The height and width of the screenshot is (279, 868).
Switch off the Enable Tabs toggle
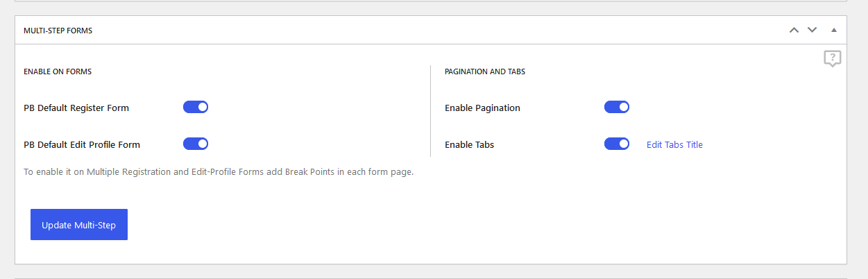617,144
